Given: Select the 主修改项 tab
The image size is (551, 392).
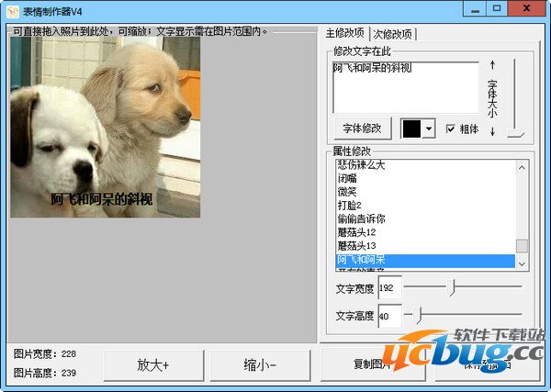Looking at the screenshot, I should tap(345, 34).
